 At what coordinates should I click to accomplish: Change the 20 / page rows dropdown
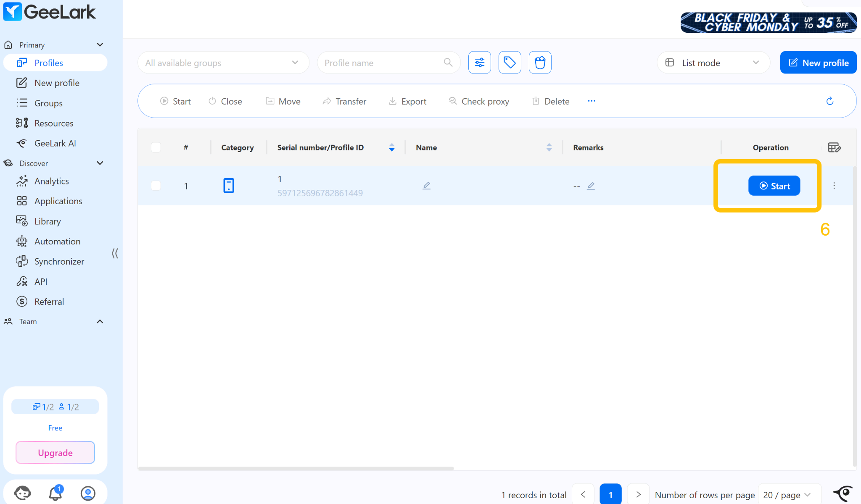point(786,495)
